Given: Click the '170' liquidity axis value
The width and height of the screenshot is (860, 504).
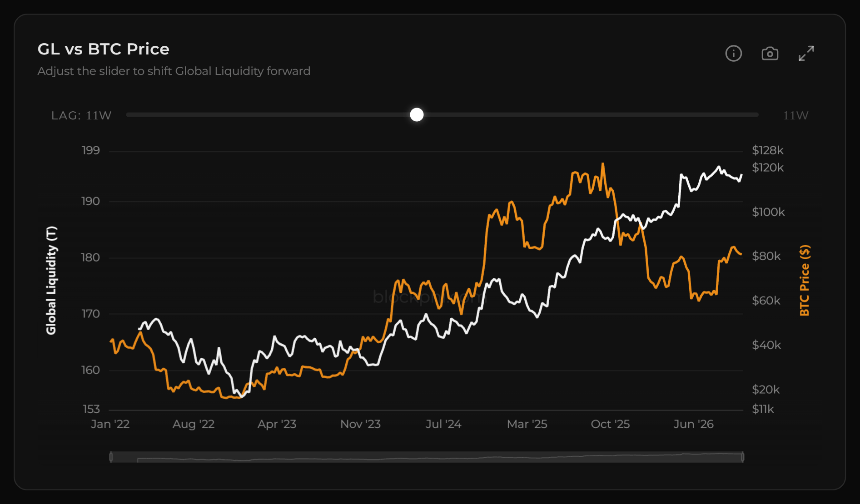Looking at the screenshot, I should point(90,314).
